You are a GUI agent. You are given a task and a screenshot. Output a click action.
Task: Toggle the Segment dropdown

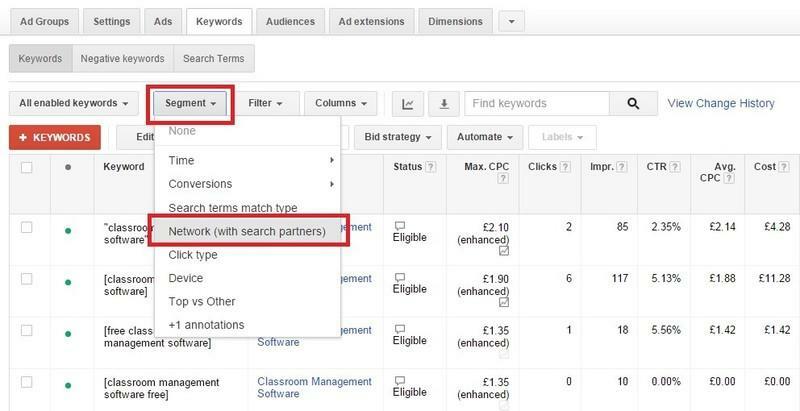coord(191,104)
